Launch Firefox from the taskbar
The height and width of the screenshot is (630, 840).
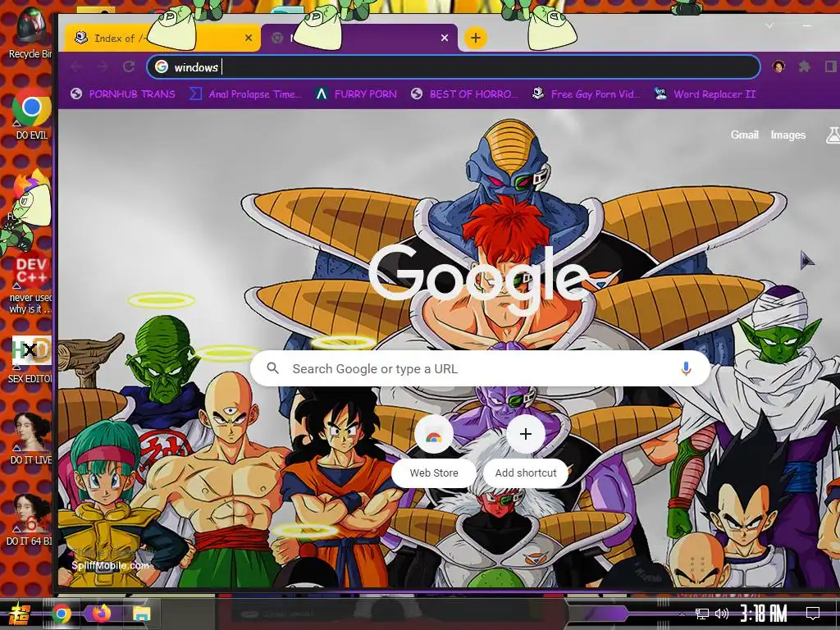tap(101, 614)
